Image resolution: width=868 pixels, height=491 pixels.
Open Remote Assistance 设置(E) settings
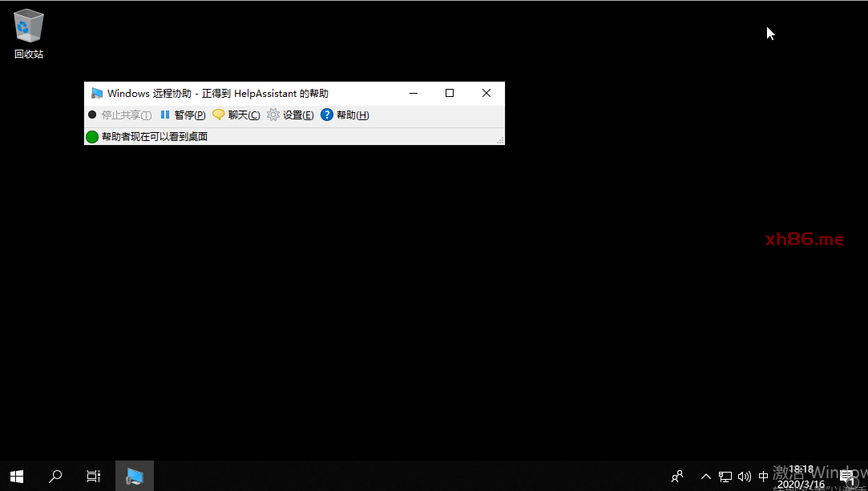[x=290, y=115]
